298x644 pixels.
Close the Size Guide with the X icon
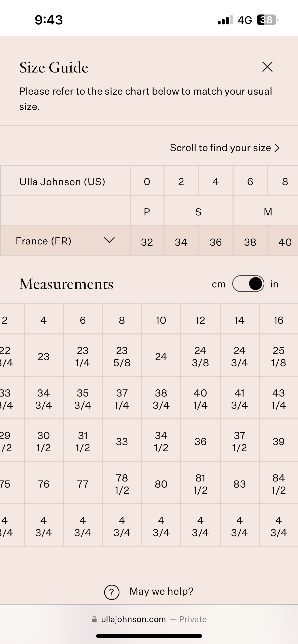(267, 67)
